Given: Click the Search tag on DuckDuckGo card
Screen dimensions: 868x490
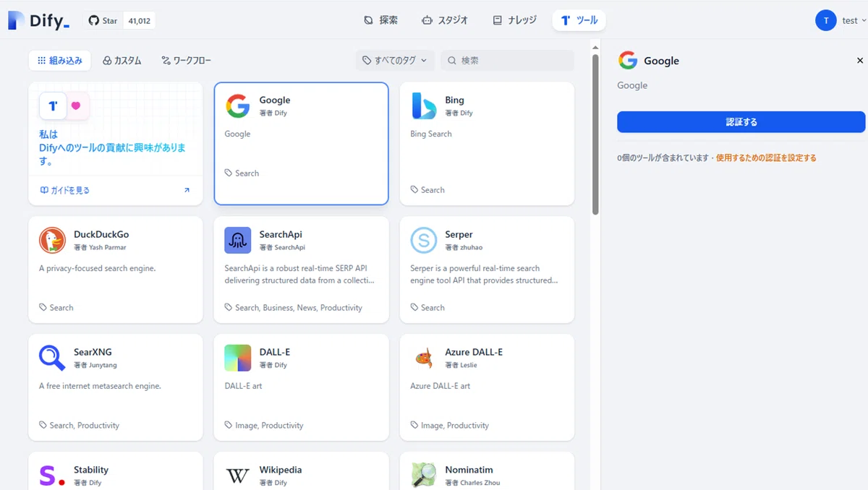Looking at the screenshot, I should 56,308.
